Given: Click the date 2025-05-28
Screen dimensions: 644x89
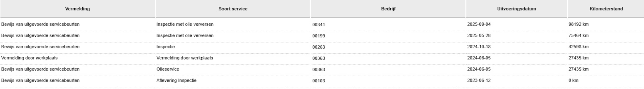Looking at the screenshot, I should coord(479,36).
